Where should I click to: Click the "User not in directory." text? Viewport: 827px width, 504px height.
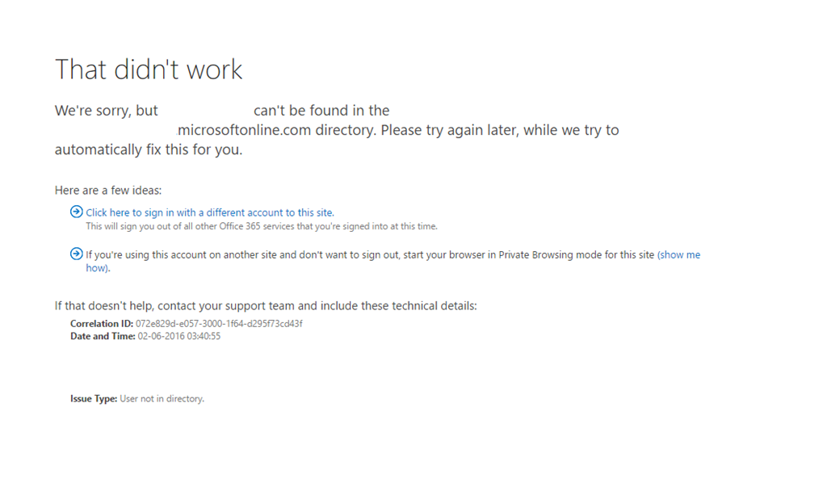pos(162,398)
